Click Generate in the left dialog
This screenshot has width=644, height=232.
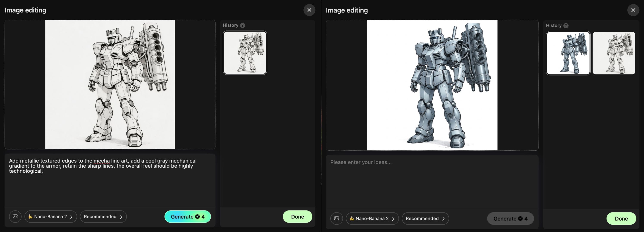188,217
